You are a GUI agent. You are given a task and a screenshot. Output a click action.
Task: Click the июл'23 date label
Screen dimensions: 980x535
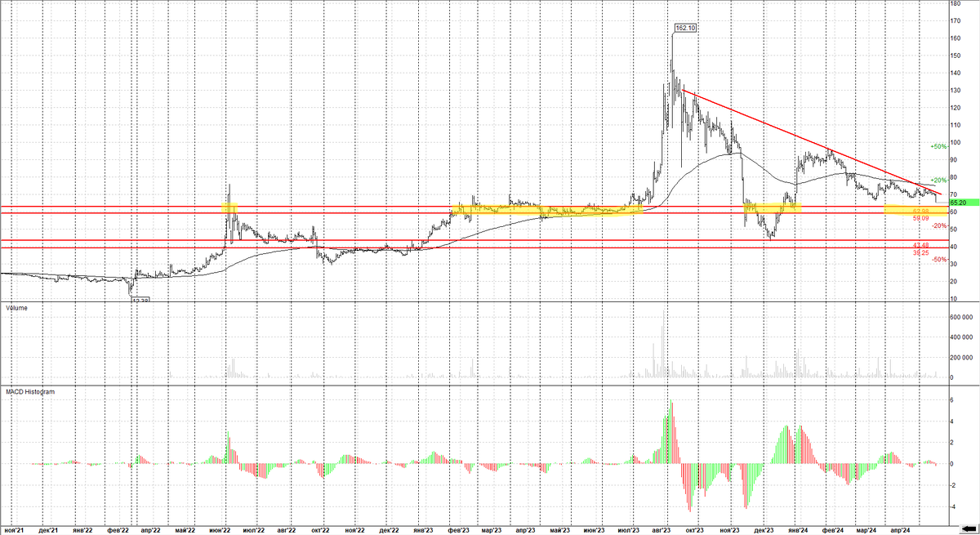pyautogui.click(x=630, y=530)
